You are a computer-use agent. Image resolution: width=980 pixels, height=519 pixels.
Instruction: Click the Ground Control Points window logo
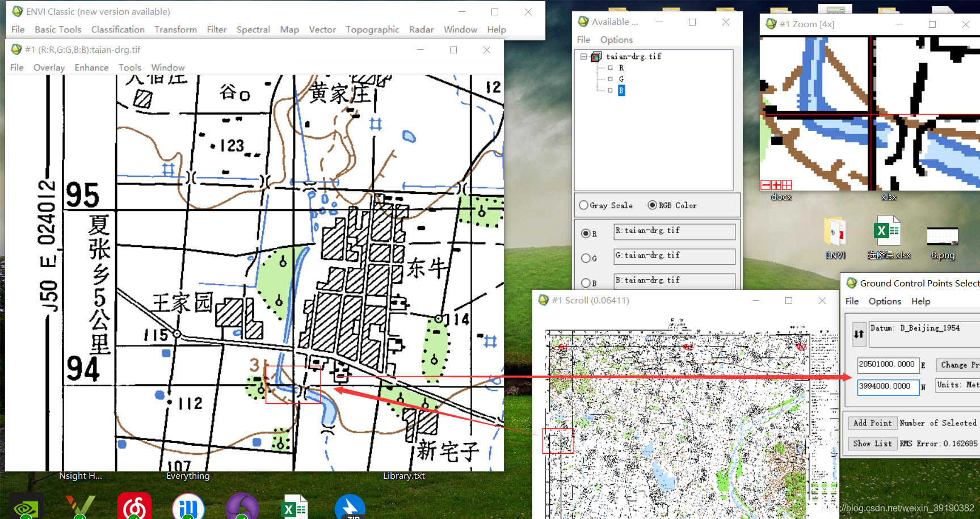click(x=852, y=283)
